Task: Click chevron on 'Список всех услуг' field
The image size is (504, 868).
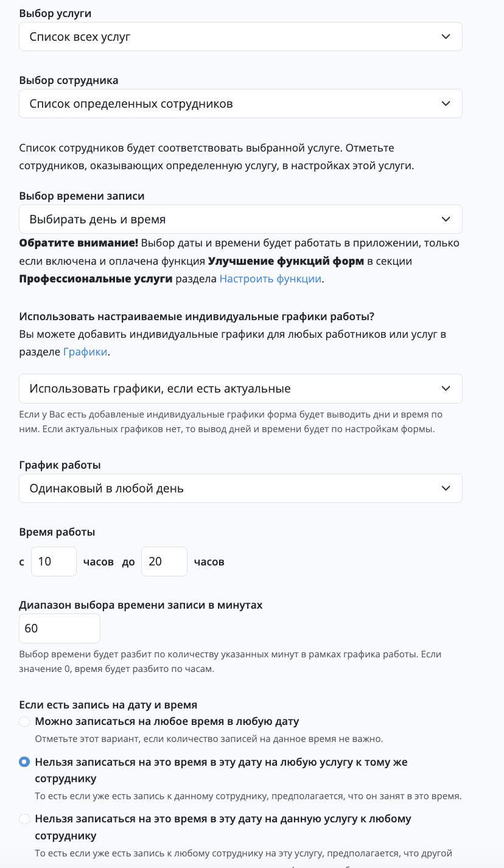Action: click(x=446, y=37)
